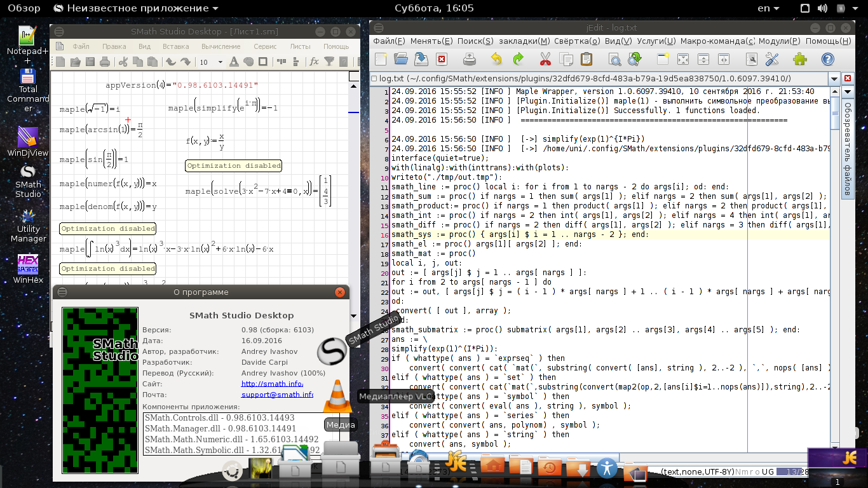The image size is (868, 488).
Task: Open jEdit help via question mark icon
Action: point(827,59)
